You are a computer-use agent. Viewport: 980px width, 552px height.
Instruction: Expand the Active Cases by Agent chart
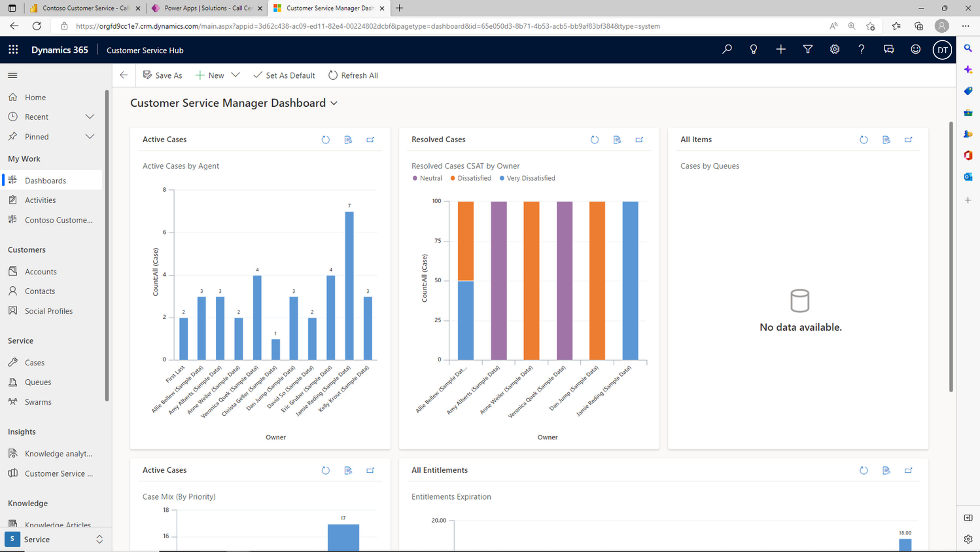tap(370, 140)
